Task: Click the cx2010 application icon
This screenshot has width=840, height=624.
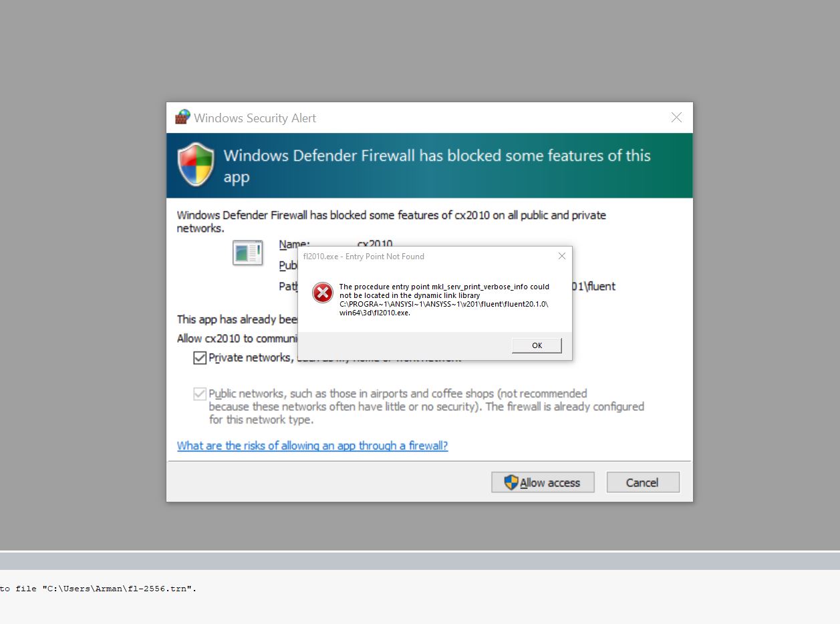Action: click(x=247, y=253)
